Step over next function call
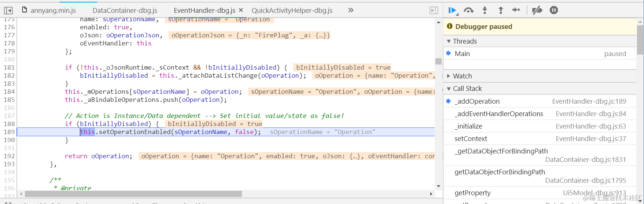 [x=468, y=10]
